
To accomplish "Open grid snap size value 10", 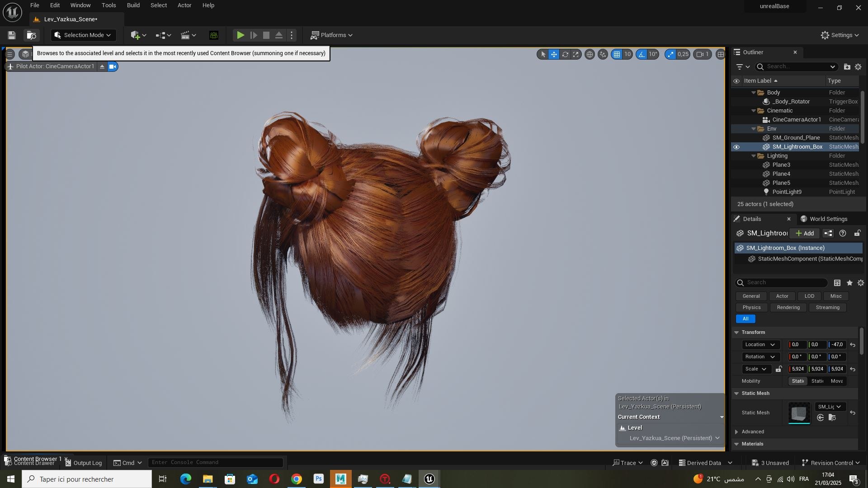I will 627,54.
